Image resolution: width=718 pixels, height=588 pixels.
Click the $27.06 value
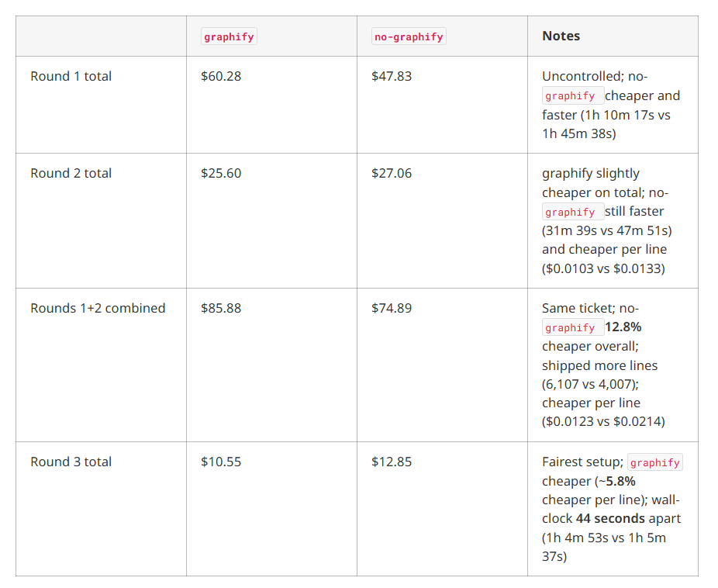pyautogui.click(x=392, y=173)
